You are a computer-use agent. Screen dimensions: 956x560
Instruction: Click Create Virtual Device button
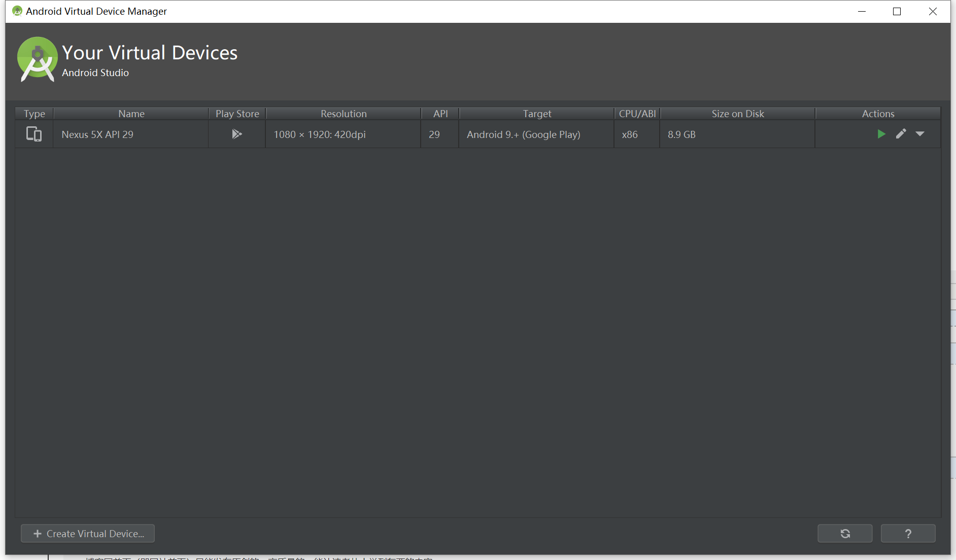tap(88, 534)
